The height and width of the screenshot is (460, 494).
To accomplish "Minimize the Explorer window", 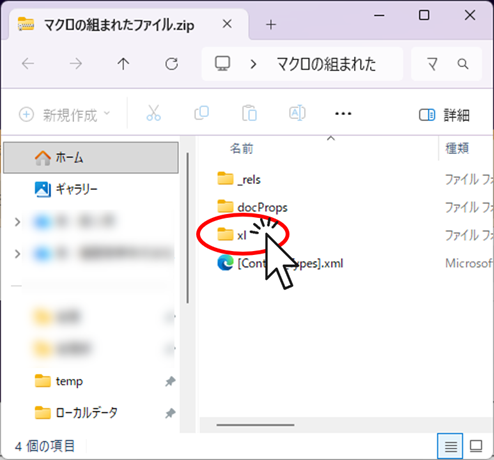I will click(379, 15).
